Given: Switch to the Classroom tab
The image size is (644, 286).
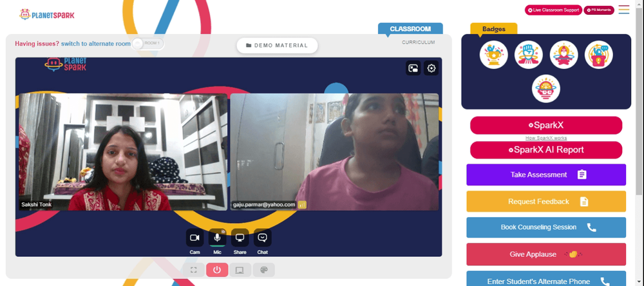Looking at the screenshot, I should click(x=410, y=29).
